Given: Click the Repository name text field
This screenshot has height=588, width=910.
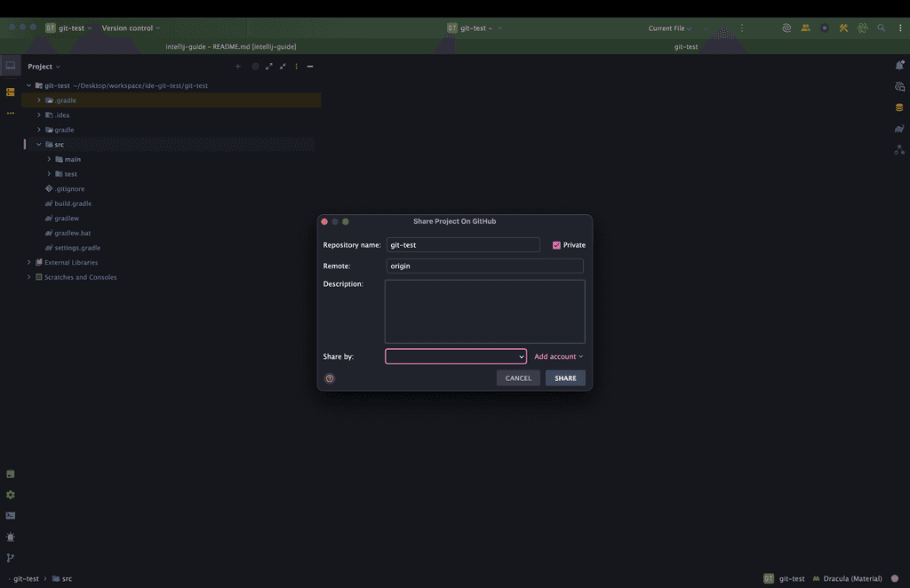Looking at the screenshot, I should tap(462, 245).
